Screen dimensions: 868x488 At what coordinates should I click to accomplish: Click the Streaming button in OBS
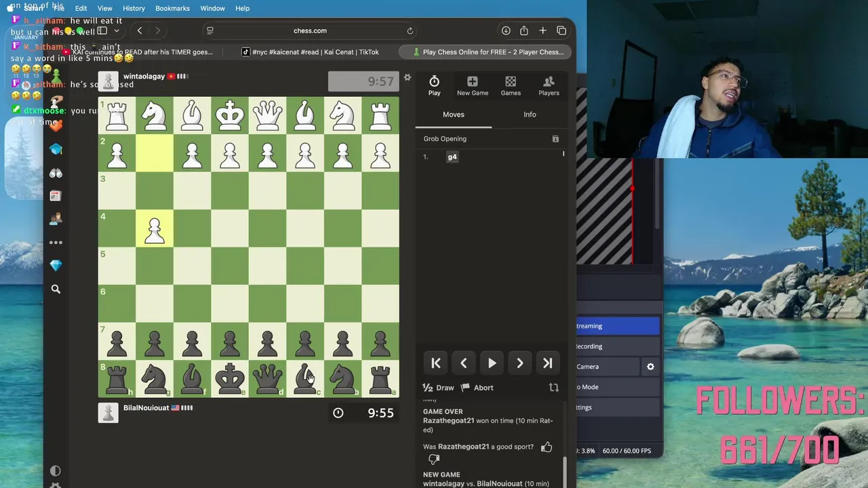click(x=618, y=326)
